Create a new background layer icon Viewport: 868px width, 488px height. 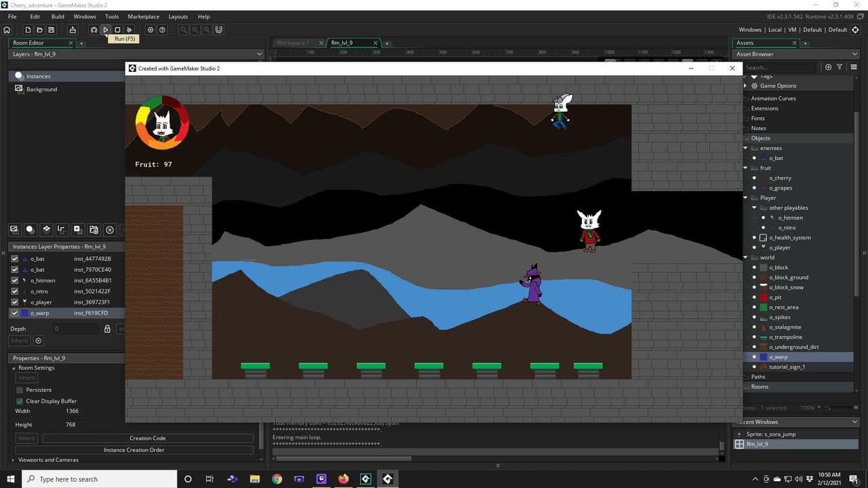(x=14, y=230)
